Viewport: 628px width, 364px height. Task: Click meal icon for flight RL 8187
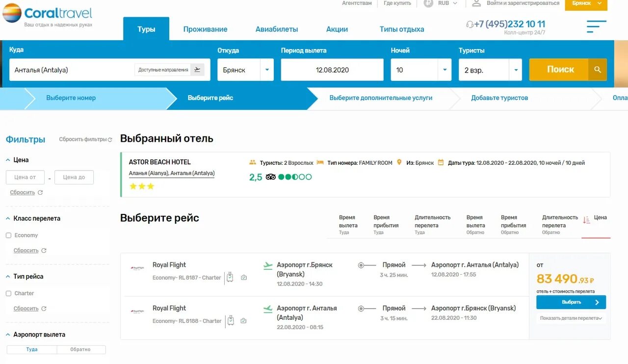[244, 278]
